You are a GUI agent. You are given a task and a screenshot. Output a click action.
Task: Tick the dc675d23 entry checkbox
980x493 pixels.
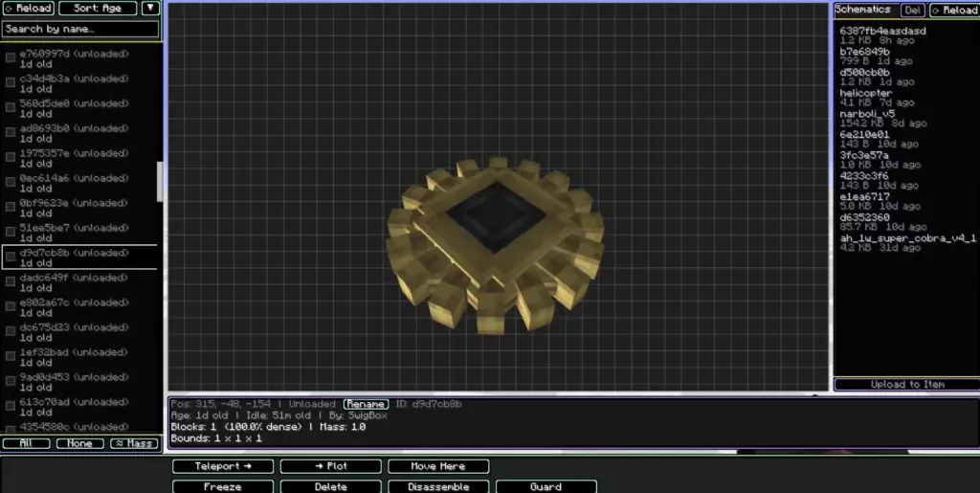11,331
